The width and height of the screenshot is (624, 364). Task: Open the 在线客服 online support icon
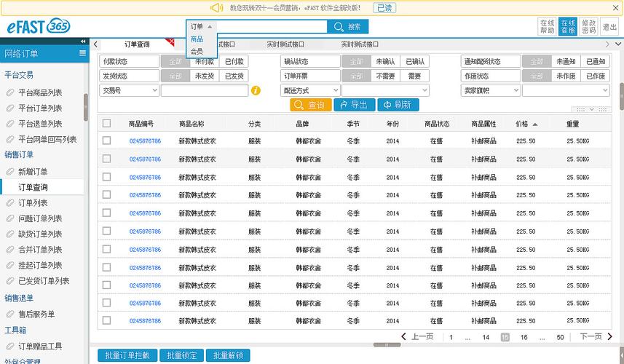click(568, 27)
